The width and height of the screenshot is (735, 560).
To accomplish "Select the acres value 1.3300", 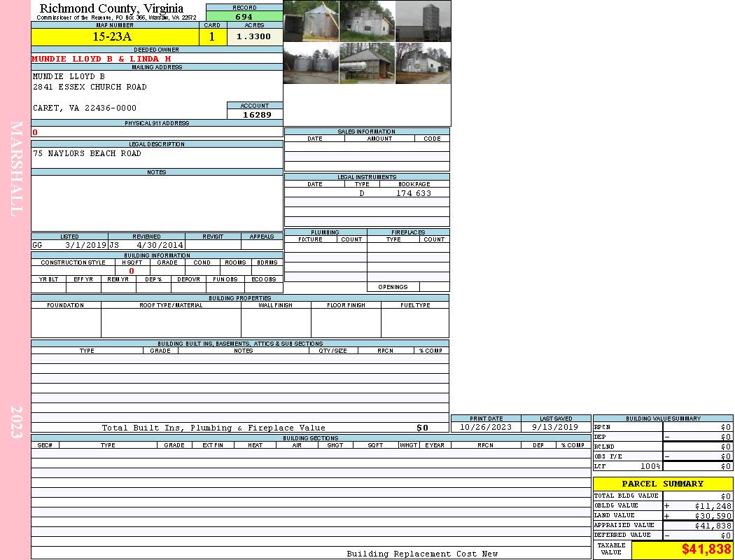I will tap(255, 36).
